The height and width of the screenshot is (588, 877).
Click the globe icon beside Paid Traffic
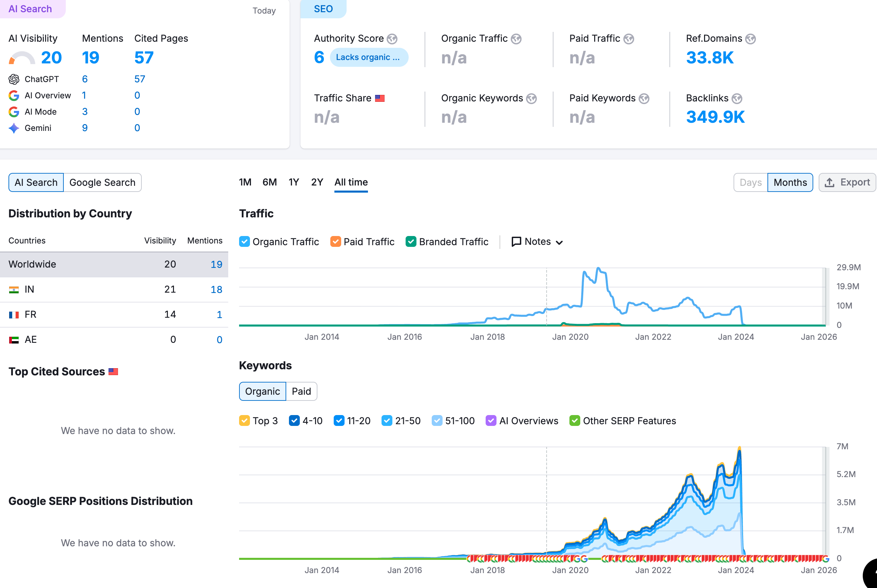point(629,39)
